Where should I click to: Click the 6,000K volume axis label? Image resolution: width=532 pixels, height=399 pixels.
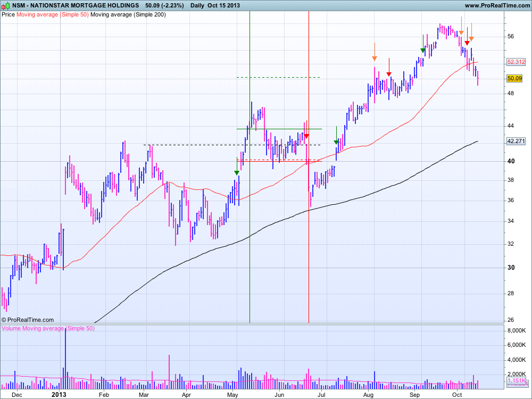pyautogui.click(x=518, y=345)
